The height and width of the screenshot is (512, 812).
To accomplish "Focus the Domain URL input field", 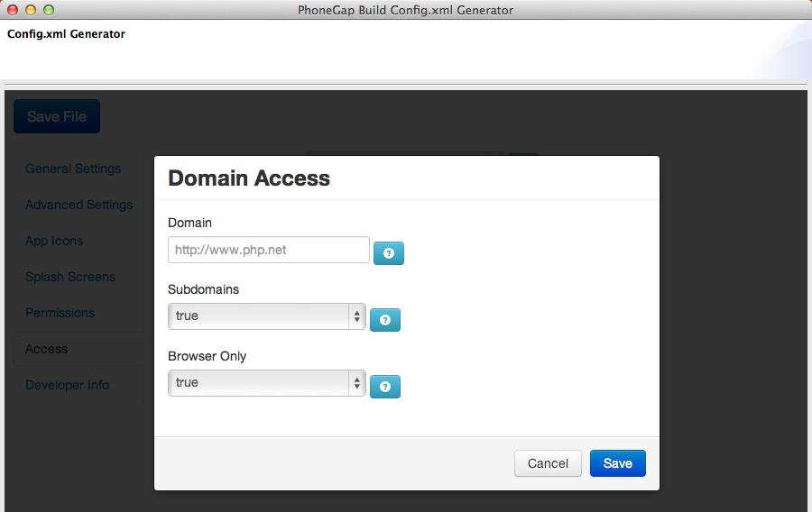I will (x=268, y=250).
